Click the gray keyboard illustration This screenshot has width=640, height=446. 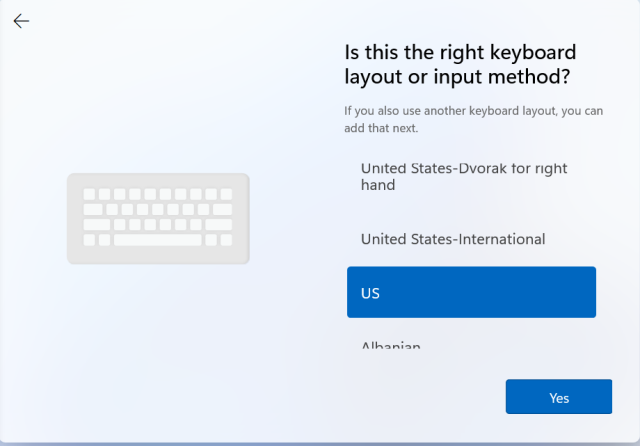click(158, 218)
